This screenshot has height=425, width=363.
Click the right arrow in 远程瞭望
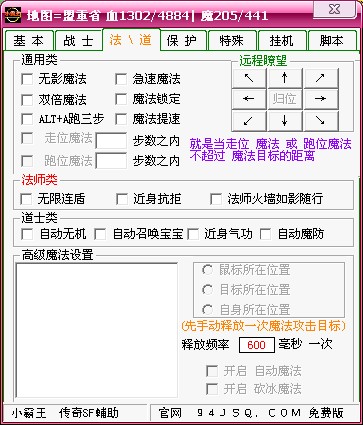(321, 99)
